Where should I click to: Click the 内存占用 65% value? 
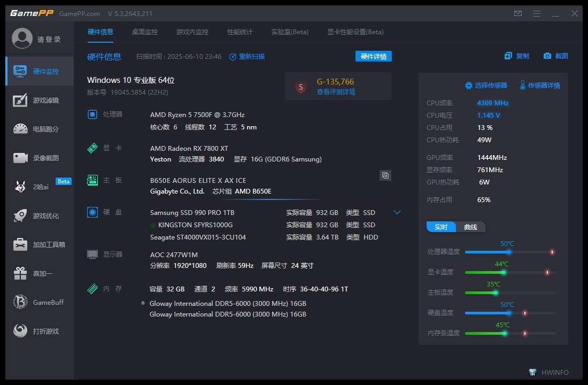pos(484,199)
